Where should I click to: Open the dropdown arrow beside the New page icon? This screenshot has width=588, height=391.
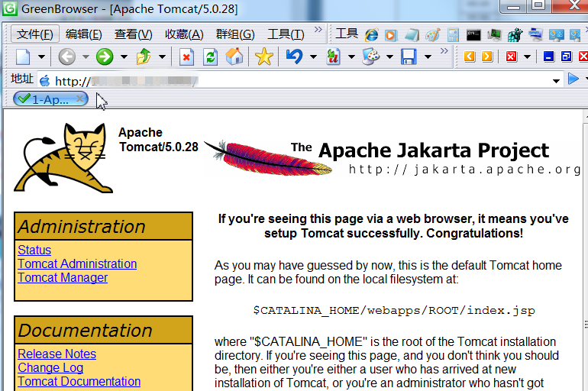click(42, 57)
